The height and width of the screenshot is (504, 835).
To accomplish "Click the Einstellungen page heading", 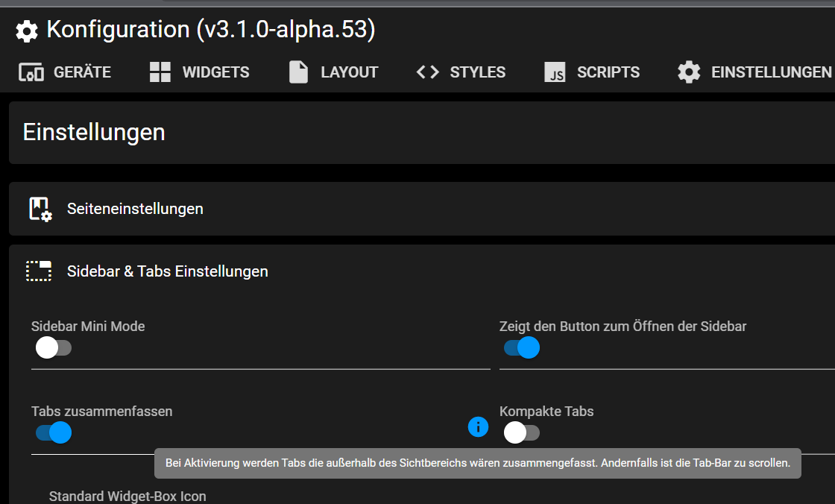I will tap(92, 132).
